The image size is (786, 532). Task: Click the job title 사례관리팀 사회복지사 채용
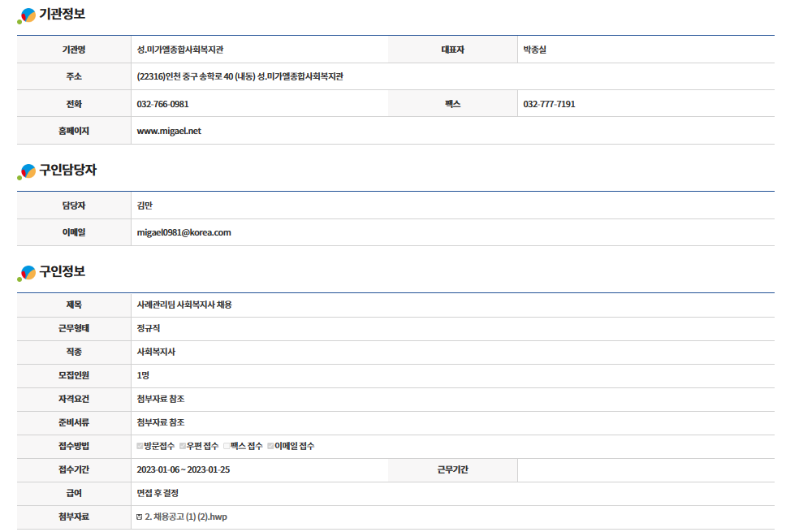(x=184, y=305)
